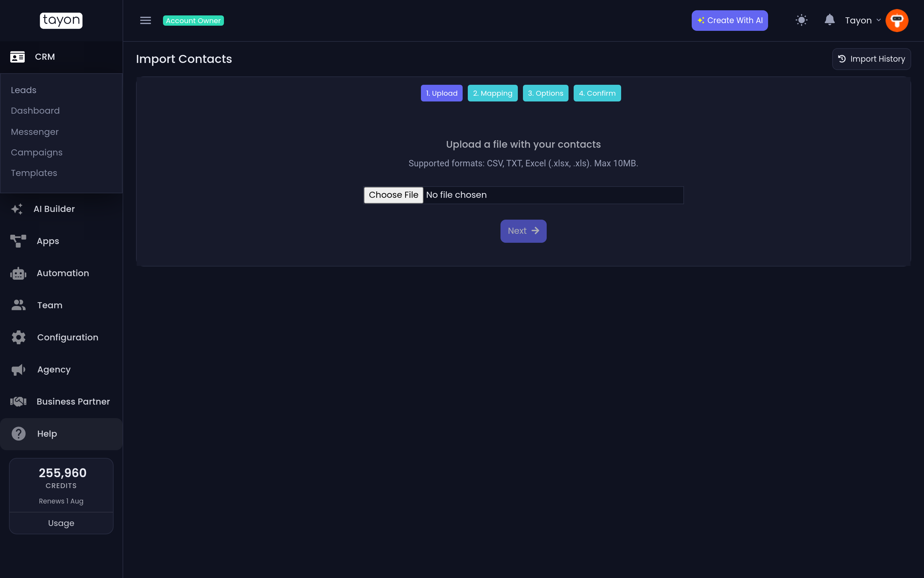This screenshot has width=924, height=578.
Task: Click Create With AI button
Action: point(730,20)
